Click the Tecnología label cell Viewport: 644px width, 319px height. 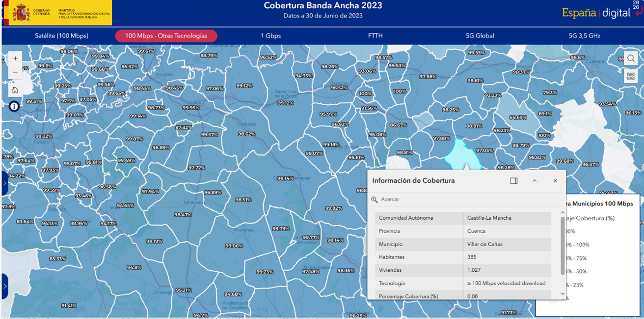tap(419, 283)
